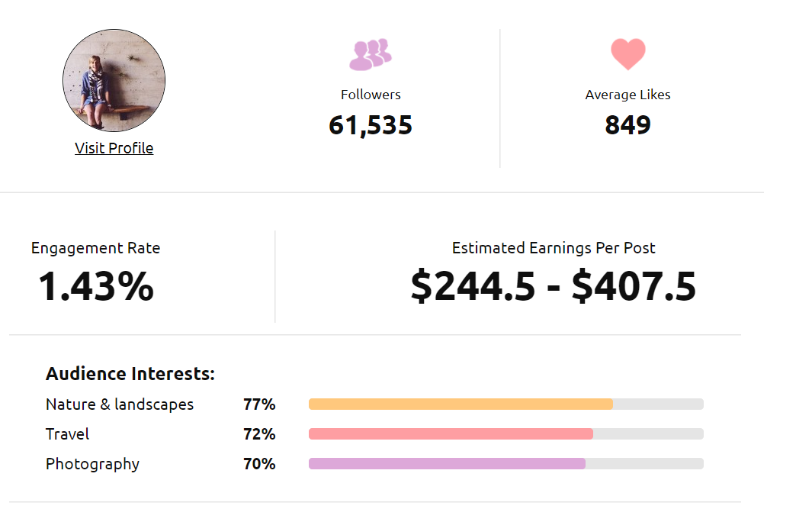Click the Engagement Rate label
Screen dimensions: 812x509
click(96, 248)
